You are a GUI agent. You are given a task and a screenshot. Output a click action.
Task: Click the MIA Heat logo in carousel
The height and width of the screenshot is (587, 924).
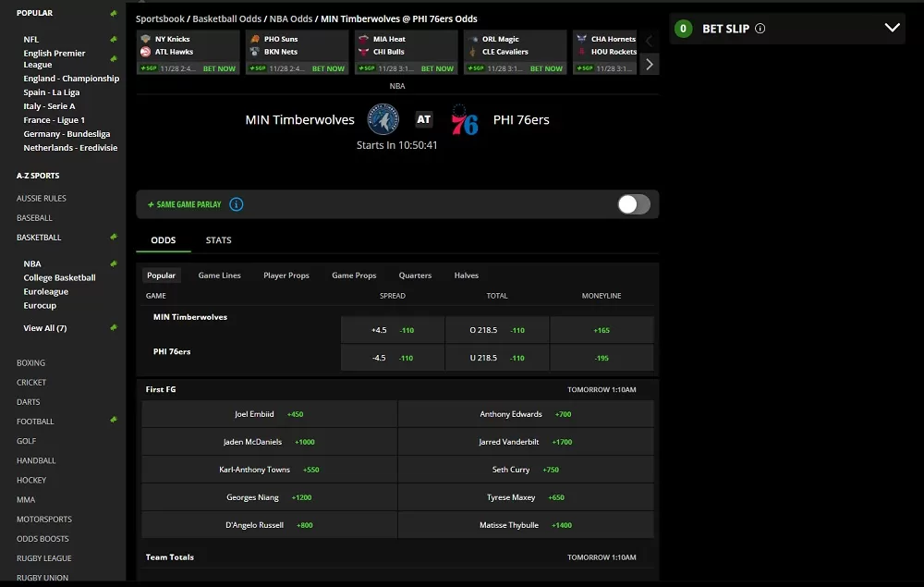[x=363, y=39]
